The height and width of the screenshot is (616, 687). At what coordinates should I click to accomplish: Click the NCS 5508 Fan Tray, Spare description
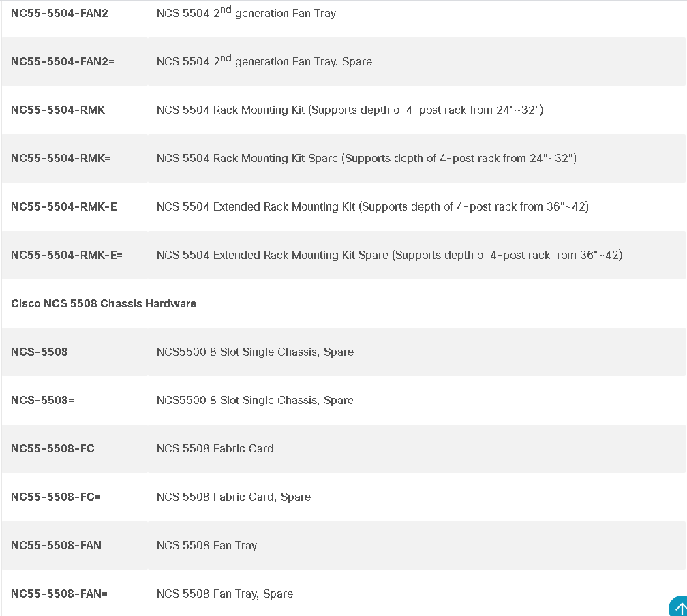pyautogui.click(x=225, y=594)
